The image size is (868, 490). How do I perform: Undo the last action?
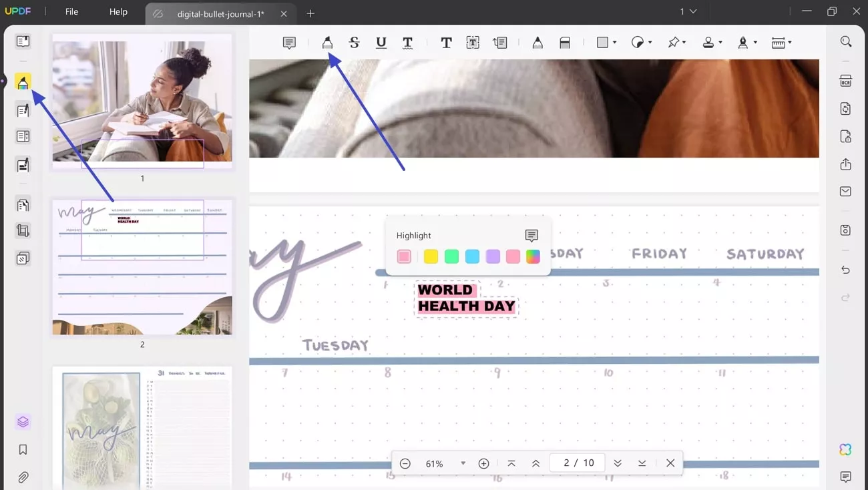point(845,270)
